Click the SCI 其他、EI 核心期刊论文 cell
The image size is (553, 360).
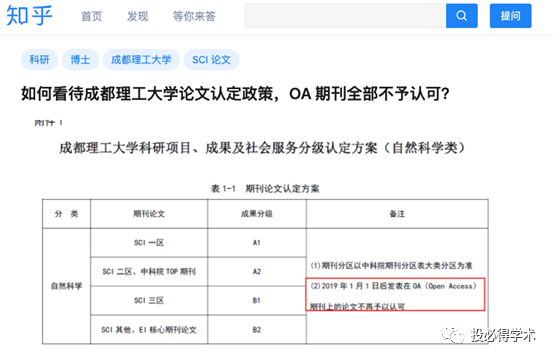click(149, 330)
